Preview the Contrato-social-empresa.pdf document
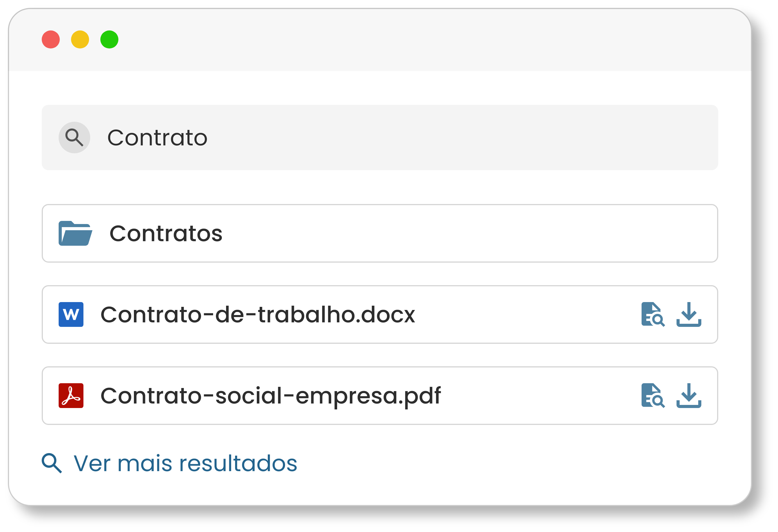This screenshot has height=532, width=778. click(653, 396)
